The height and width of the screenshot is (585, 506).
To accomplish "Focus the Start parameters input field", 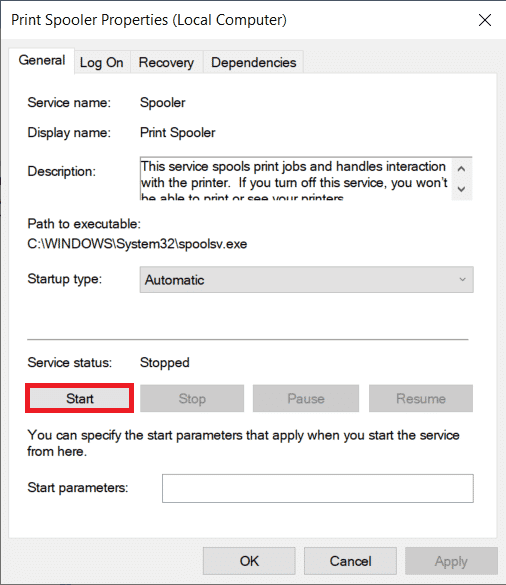I will pos(318,488).
